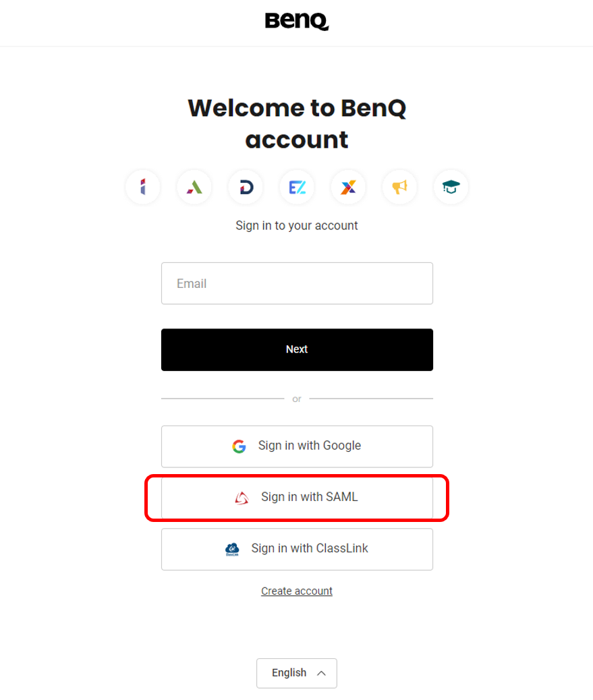Select the yellow megaphone broadcast icon
This screenshot has width=593, height=700.
399,187
